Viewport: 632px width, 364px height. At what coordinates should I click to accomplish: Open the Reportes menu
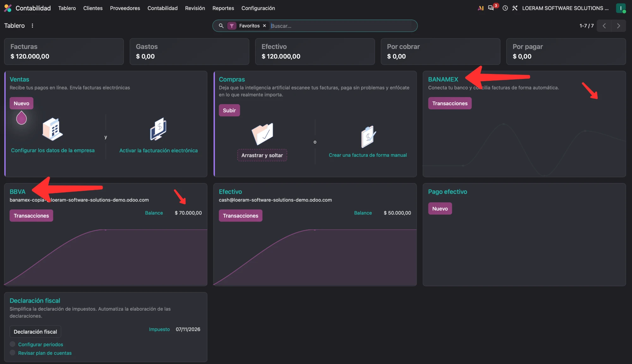[x=223, y=8]
